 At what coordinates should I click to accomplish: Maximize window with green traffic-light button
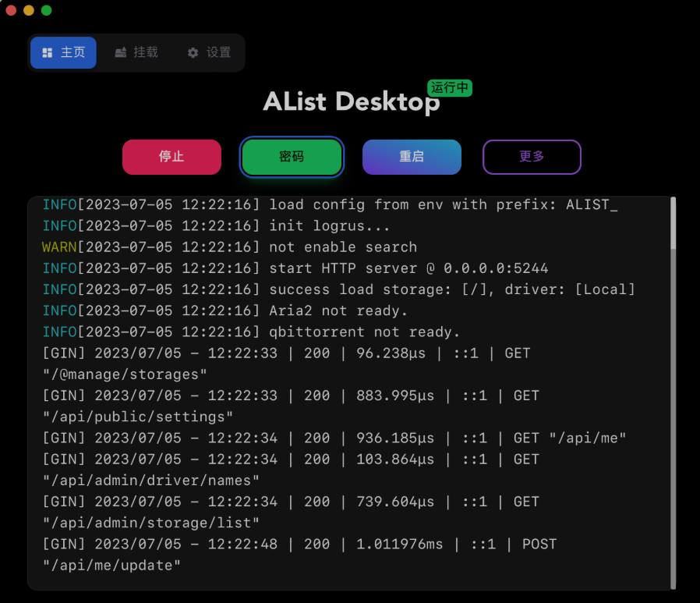click(47, 10)
